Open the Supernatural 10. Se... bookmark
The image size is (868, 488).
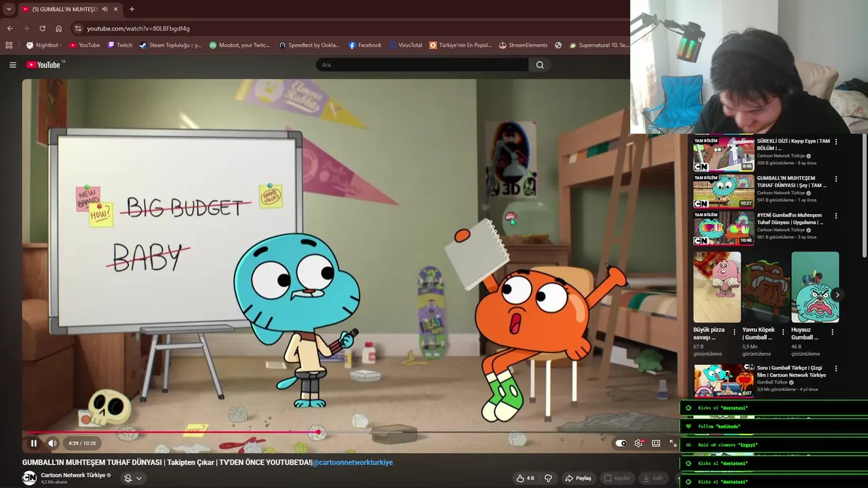click(599, 45)
